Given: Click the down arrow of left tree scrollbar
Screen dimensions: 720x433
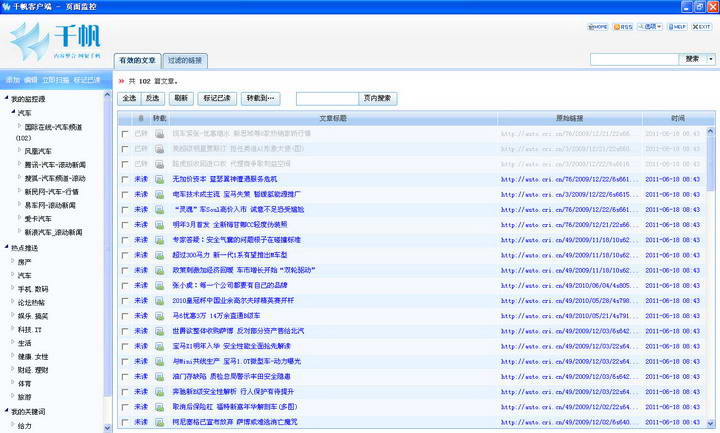Looking at the screenshot, I should coord(107,427).
